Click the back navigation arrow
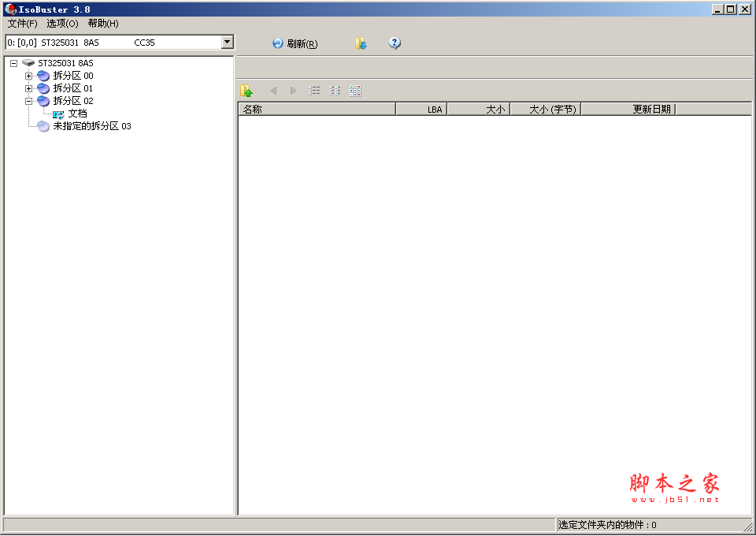Image resolution: width=756 pixels, height=536 pixels. coord(273,90)
